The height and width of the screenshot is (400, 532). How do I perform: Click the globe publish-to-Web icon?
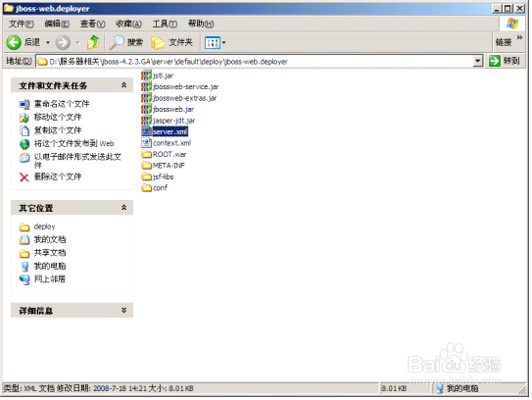point(24,144)
